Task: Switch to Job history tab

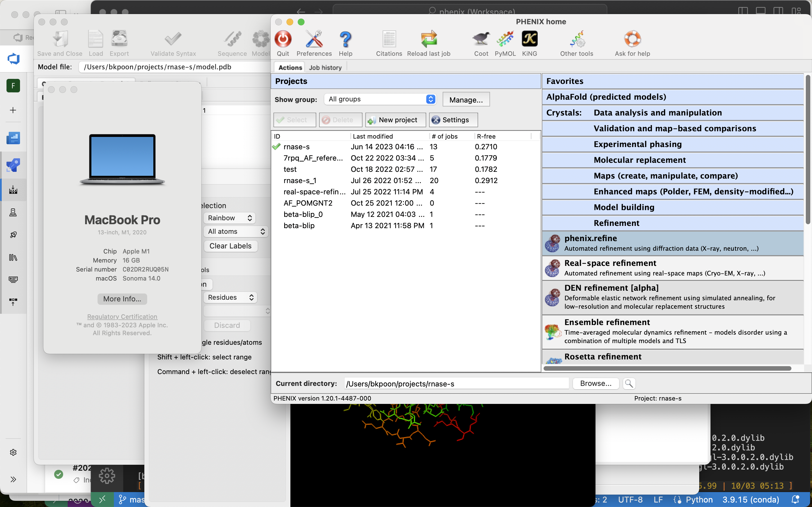Action: (325, 68)
